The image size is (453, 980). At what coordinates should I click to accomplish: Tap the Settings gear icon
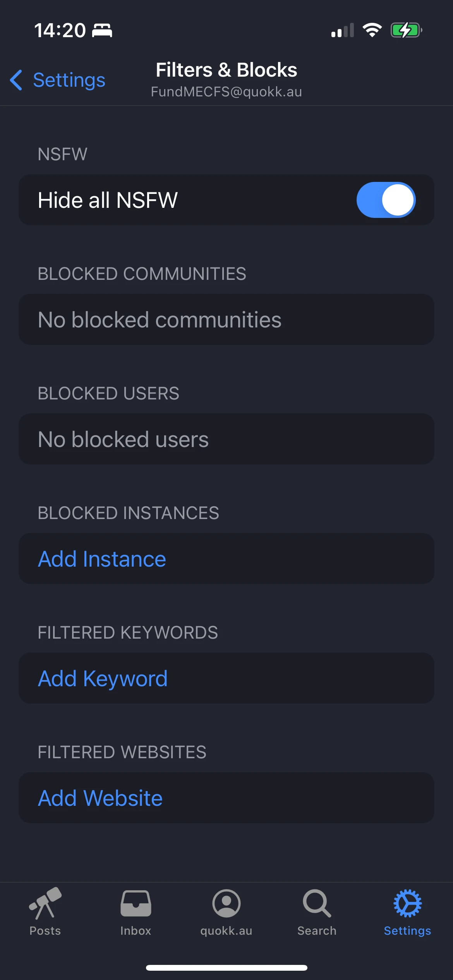pos(407,903)
